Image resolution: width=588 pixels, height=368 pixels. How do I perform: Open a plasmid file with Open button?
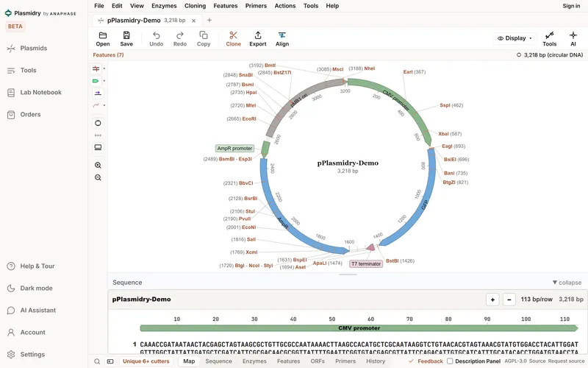(x=103, y=39)
